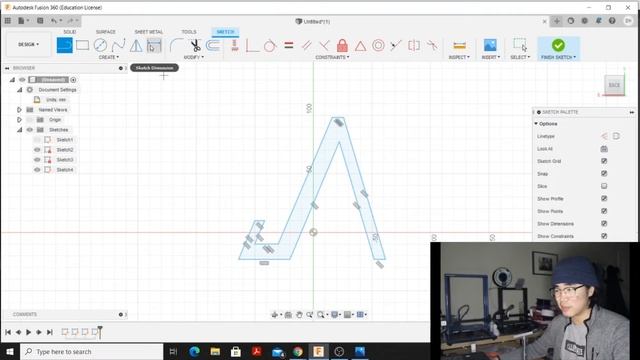Collapse the Sketches folder node

tap(19, 130)
